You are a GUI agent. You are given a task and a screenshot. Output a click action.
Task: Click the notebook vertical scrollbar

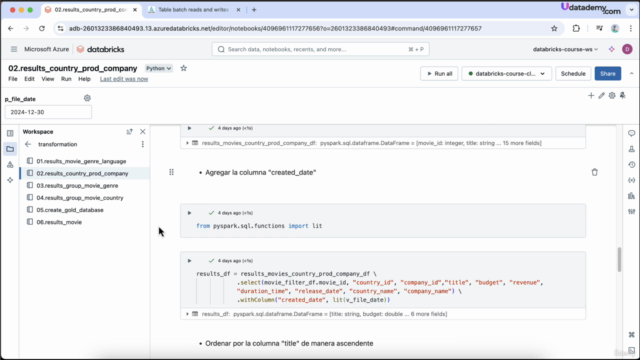619,260
